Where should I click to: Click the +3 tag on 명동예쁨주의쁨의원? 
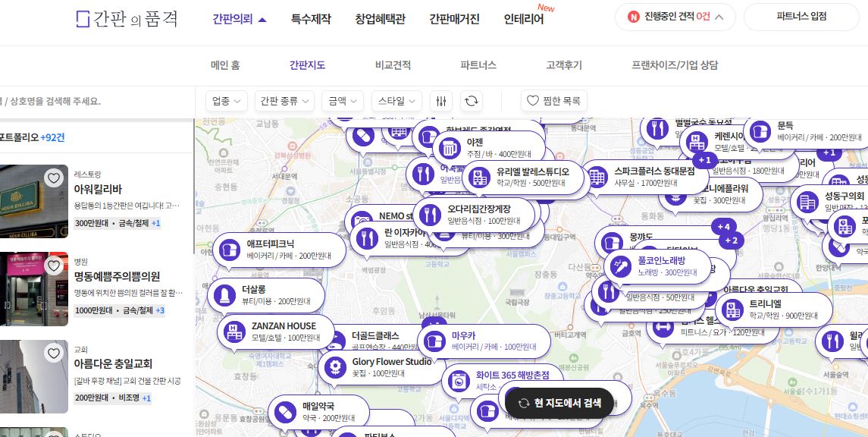coord(160,310)
